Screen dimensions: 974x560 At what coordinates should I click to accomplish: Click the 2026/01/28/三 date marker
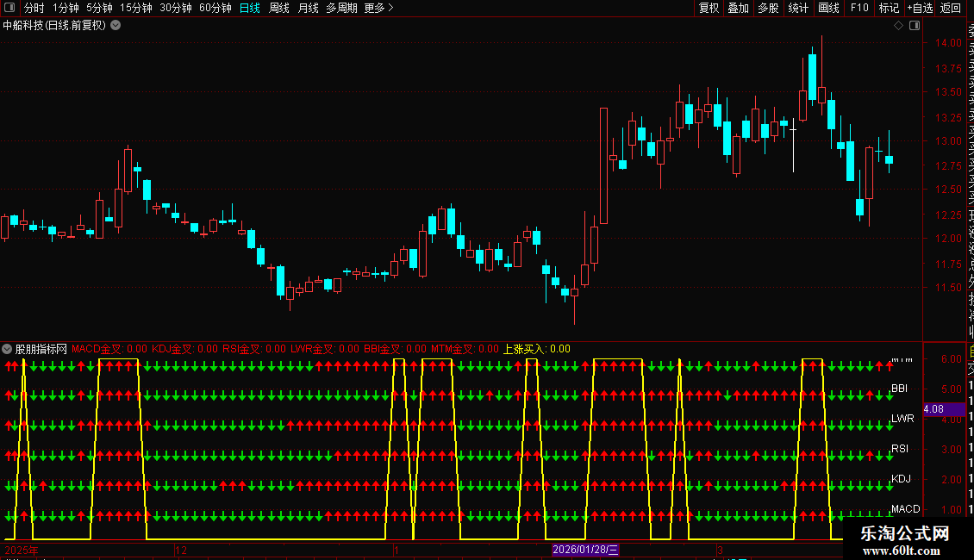point(585,550)
